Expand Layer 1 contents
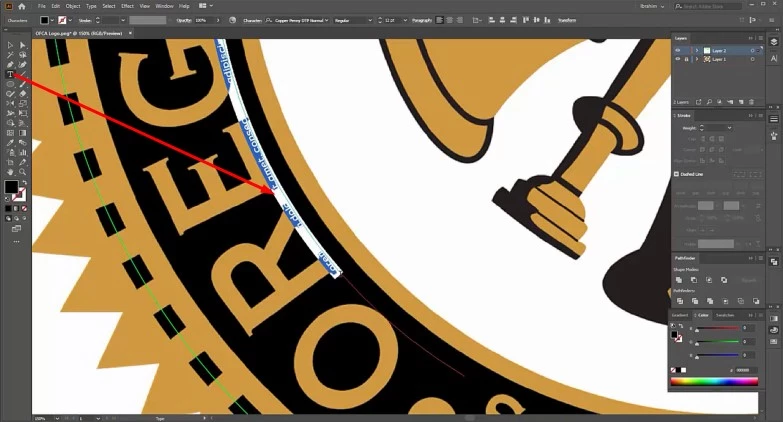 pyautogui.click(x=697, y=59)
